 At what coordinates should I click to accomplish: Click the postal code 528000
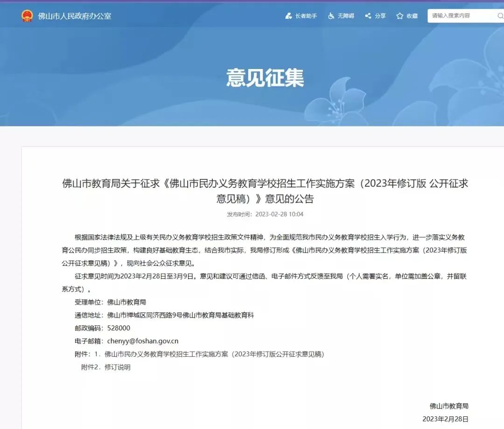pos(119,328)
